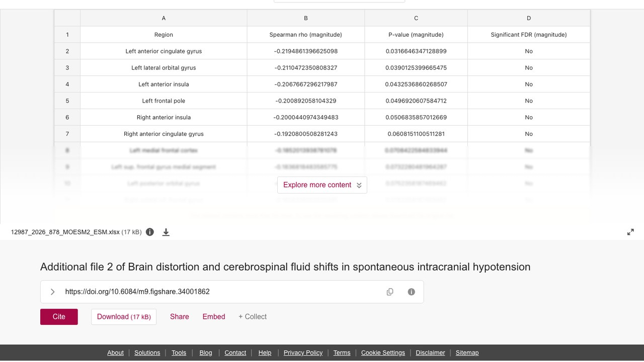Select row 4 header in spreadsheet
The width and height of the screenshot is (644, 362).
[x=67, y=84]
